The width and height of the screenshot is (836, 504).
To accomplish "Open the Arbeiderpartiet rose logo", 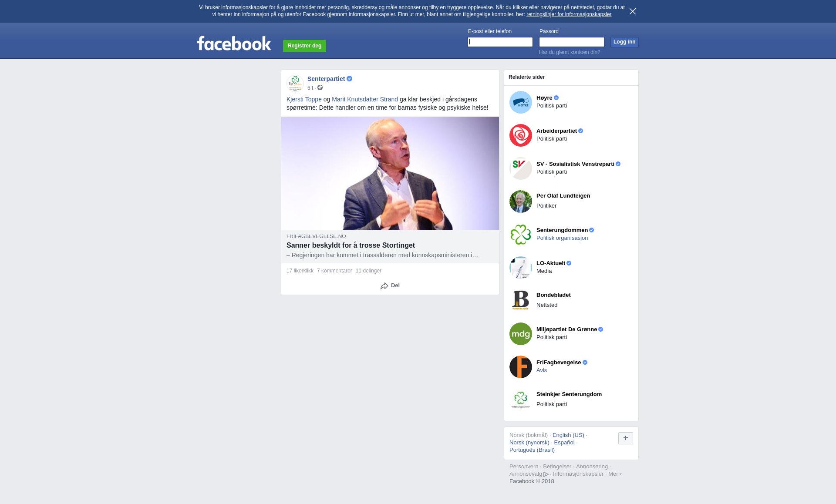I will (521, 135).
